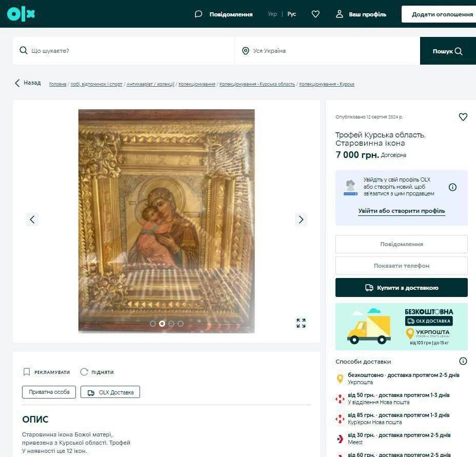Click від 30 грн. Meest delivery row

[x=401, y=439]
